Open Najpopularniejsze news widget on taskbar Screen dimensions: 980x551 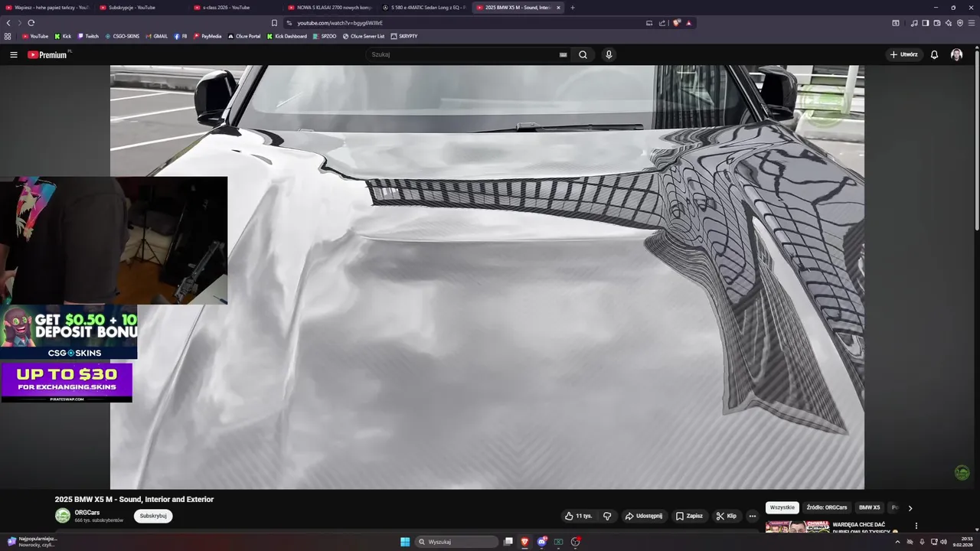(x=32, y=542)
